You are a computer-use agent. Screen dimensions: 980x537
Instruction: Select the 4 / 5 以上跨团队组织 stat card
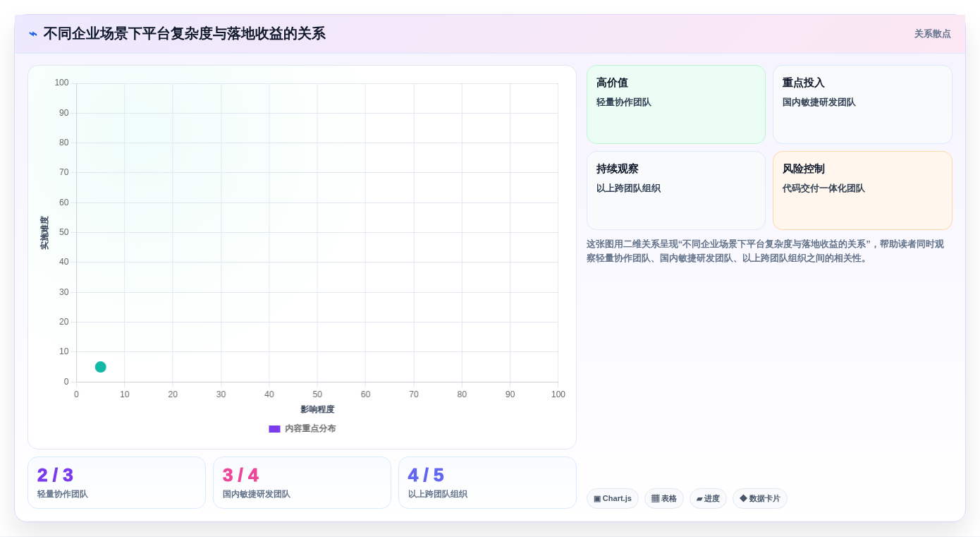coord(487,483)
